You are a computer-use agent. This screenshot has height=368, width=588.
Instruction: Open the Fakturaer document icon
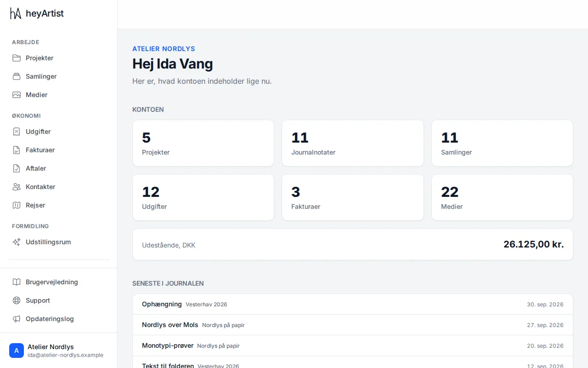click(17, 150)
